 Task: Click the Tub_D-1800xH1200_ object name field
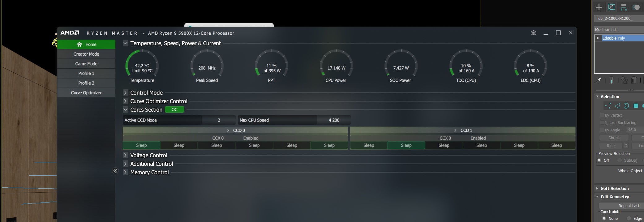(619, 19)
